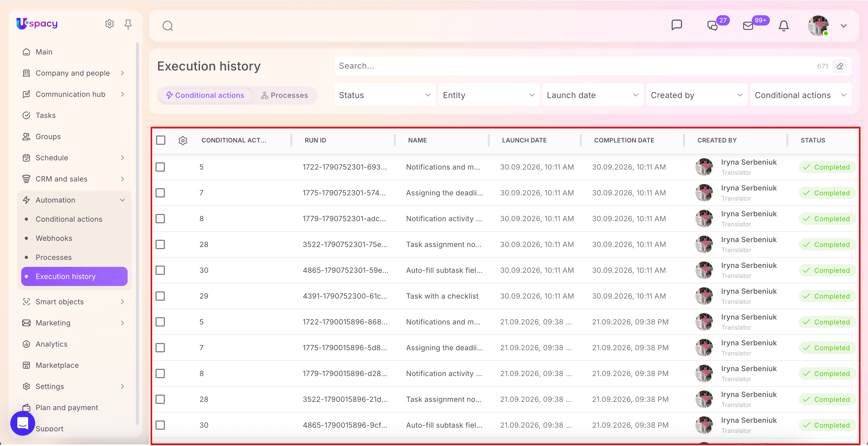Check the row for run 1775-1790752301-574

coord(160,193)
